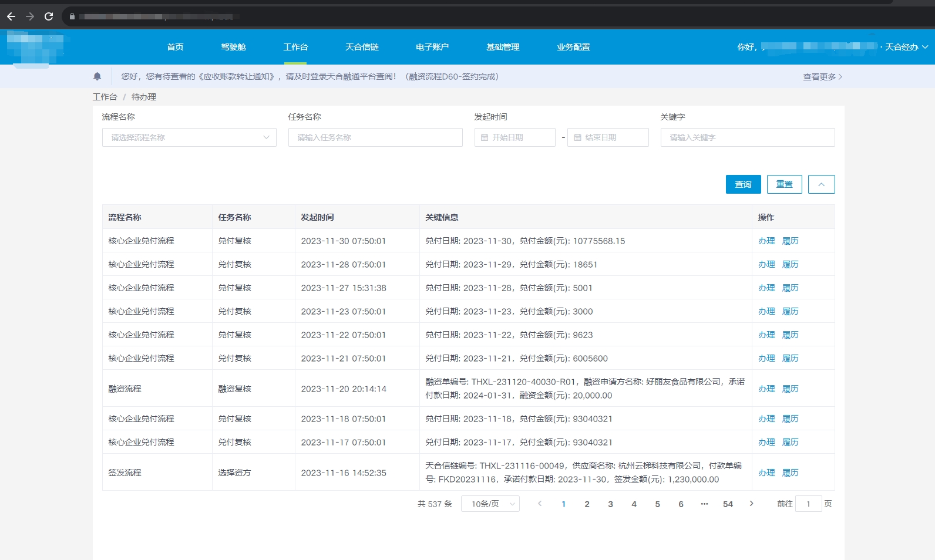
Task: Click the 结束日期 date field
Action: [608, 137]
